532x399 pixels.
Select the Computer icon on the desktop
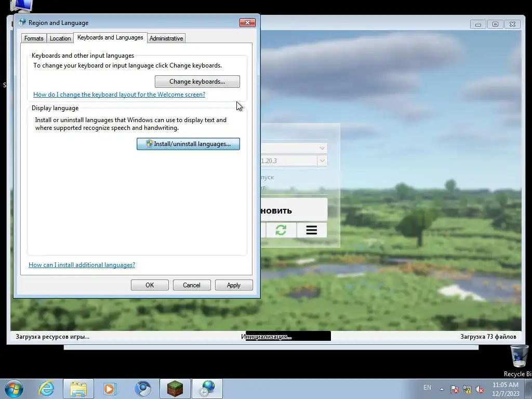pos(21,6)
